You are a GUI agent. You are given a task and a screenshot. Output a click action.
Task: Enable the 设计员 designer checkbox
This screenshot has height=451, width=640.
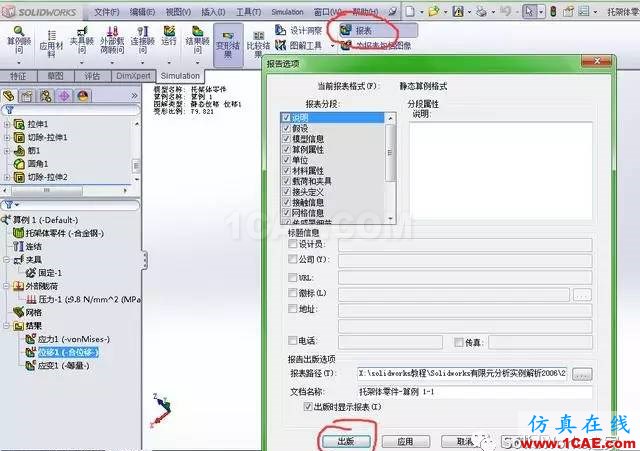point(292,244)
